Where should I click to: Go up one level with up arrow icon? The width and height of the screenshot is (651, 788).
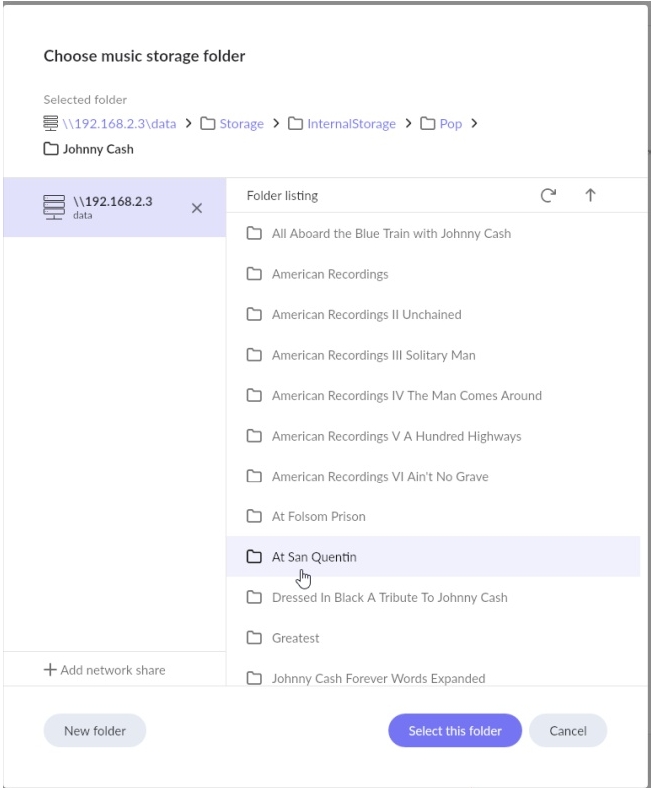coord(590,196)
